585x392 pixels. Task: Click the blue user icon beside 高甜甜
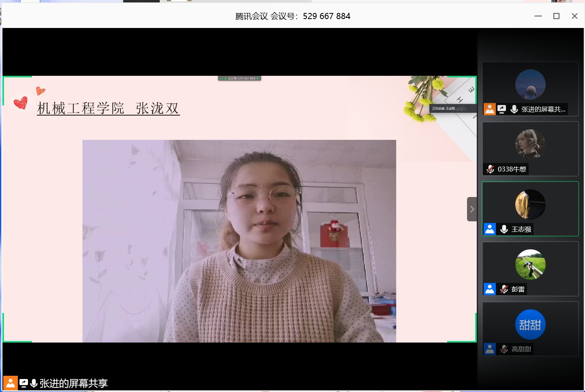coord(490,349)
